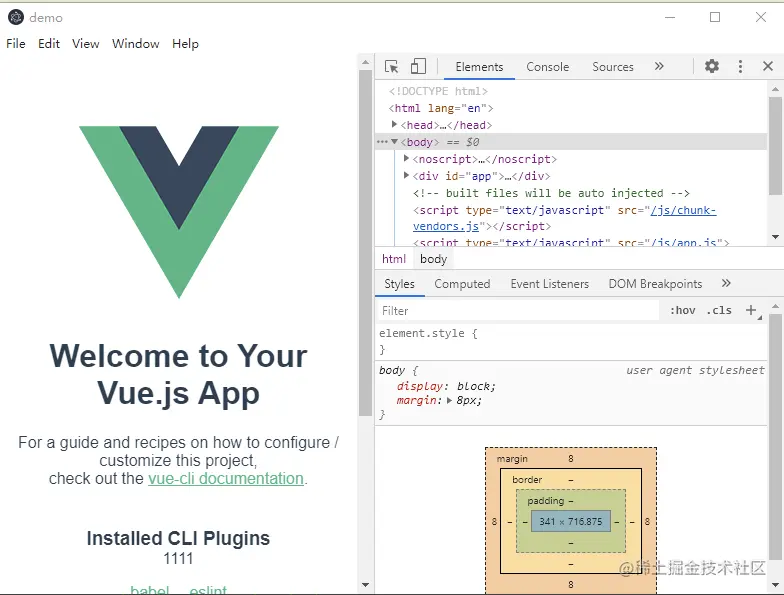Click elements tree scrollbar down arrow
Screen dimensions: 784x595
(x=775, y=236)
